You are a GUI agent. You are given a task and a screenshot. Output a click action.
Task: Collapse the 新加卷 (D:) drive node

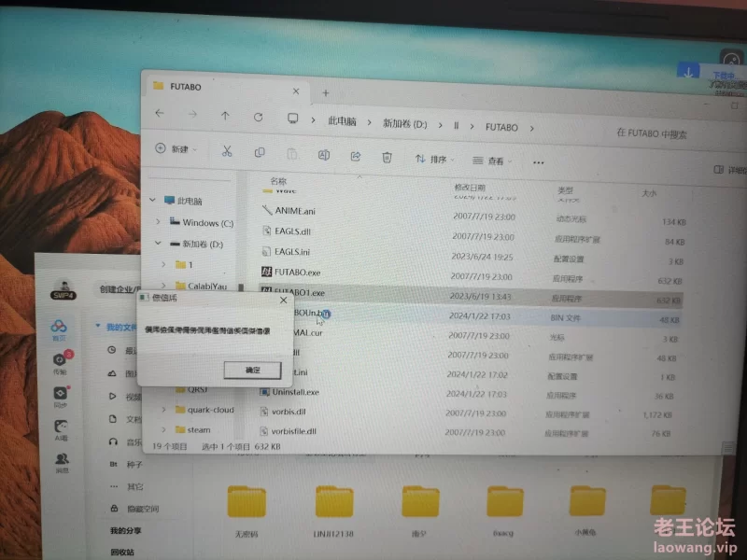click(158, 243)
